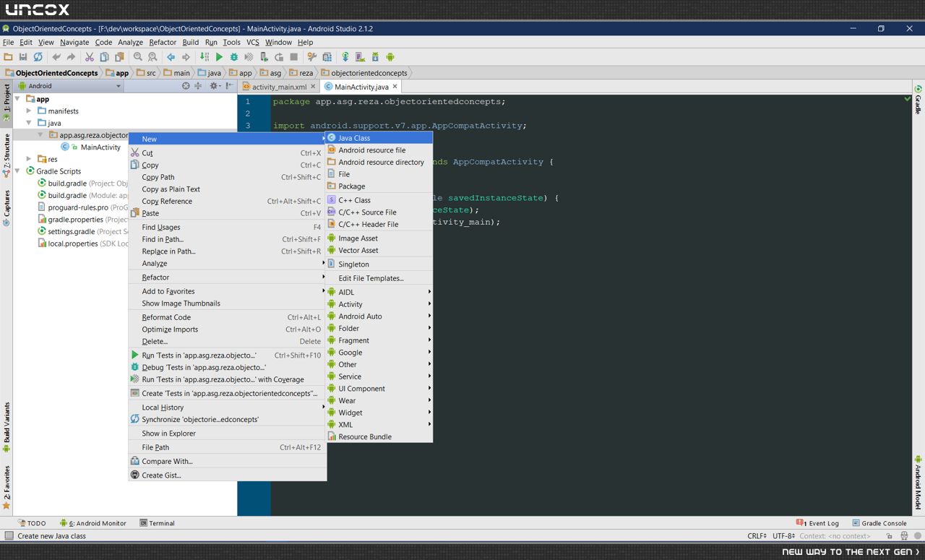Click the Stop square toolbar icon
This screenshot has width=925, height=560.
click(293, 57)
